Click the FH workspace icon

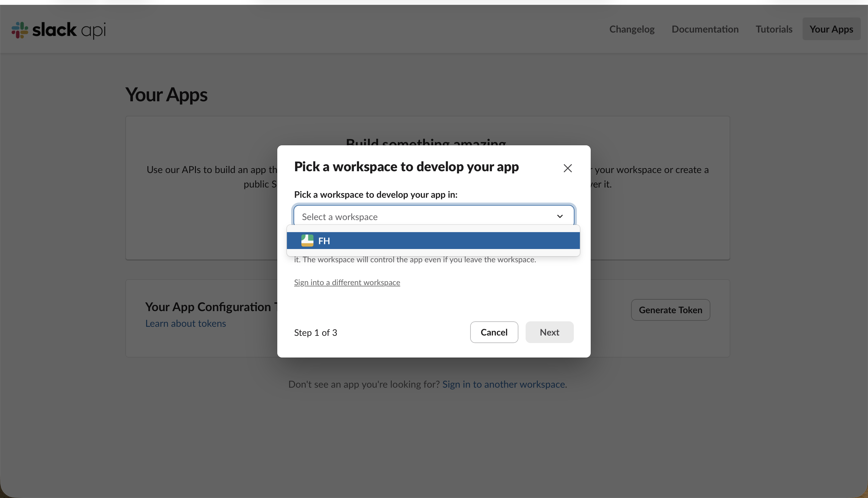[307, 241]
